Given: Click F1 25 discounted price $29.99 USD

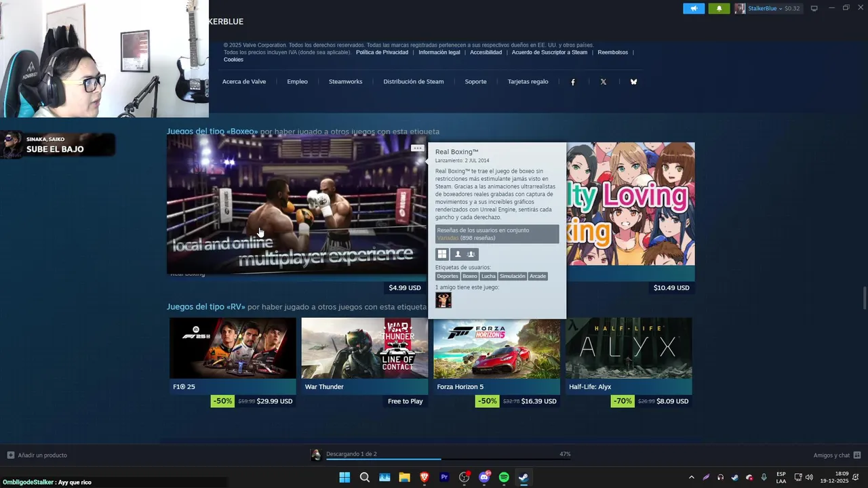Looking at the screenshot, I should (275, 401).
